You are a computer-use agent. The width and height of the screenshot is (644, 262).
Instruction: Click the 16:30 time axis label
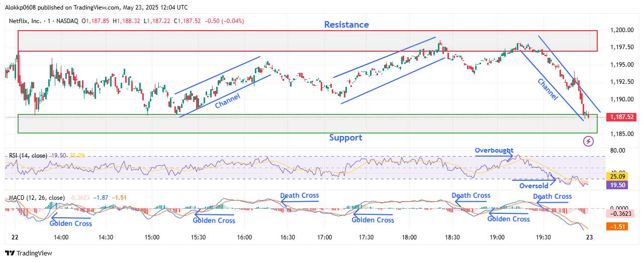point(288,237)
